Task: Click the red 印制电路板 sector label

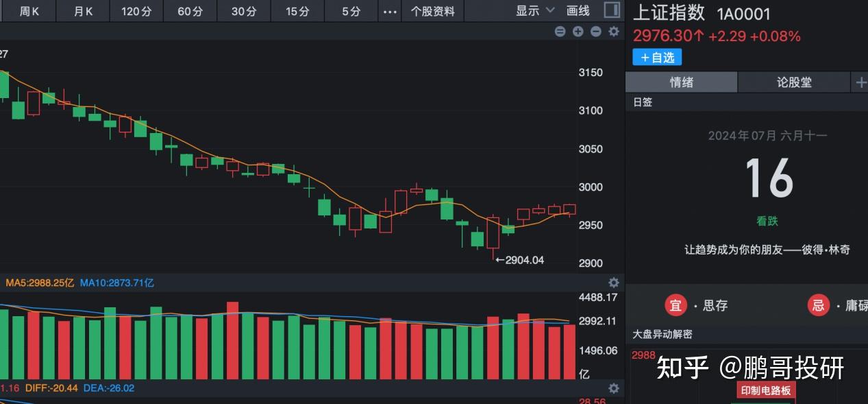Action: [x=766, y=390]
